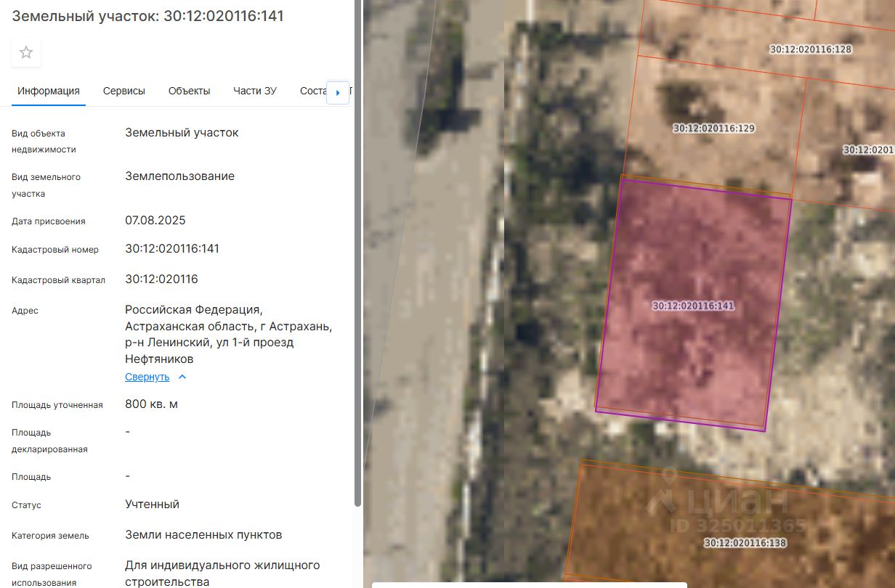This screenshot has width=895, height=588.
Task: Click the info panel vertical scrollbar
Action: 357,254
